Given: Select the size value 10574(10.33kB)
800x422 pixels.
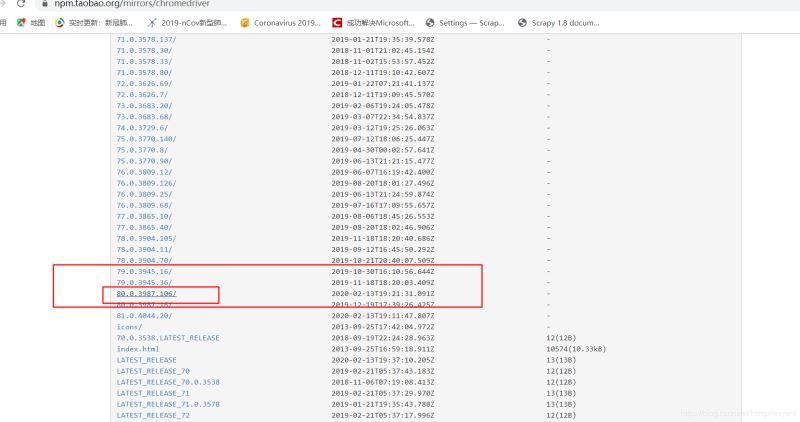Looking at the screenshot, I should coord(576,349).
